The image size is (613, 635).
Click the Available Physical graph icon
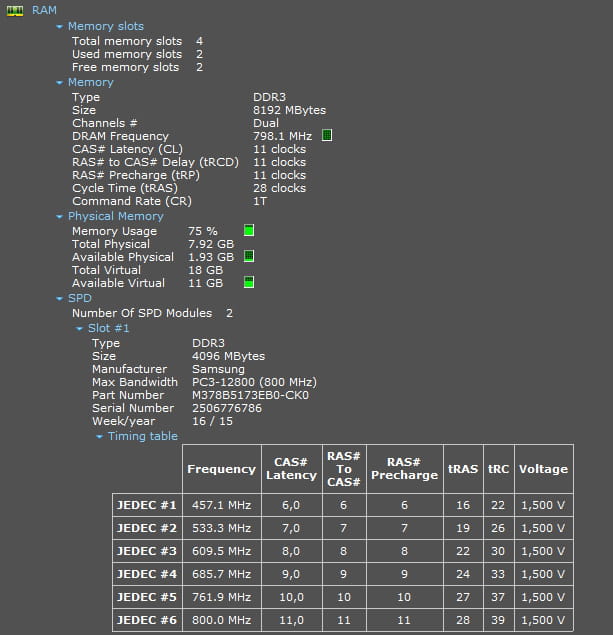tap(249, 256)
